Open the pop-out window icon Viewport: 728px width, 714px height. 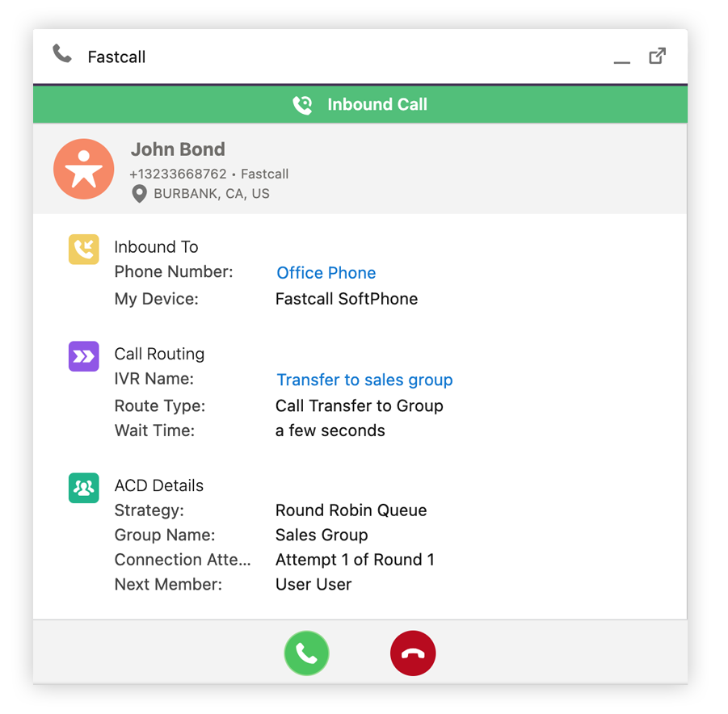[658, 56]
